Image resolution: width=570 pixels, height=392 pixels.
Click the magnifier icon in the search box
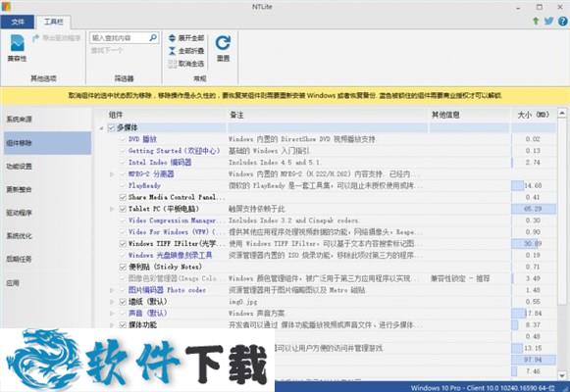click(x=153, y=37)
